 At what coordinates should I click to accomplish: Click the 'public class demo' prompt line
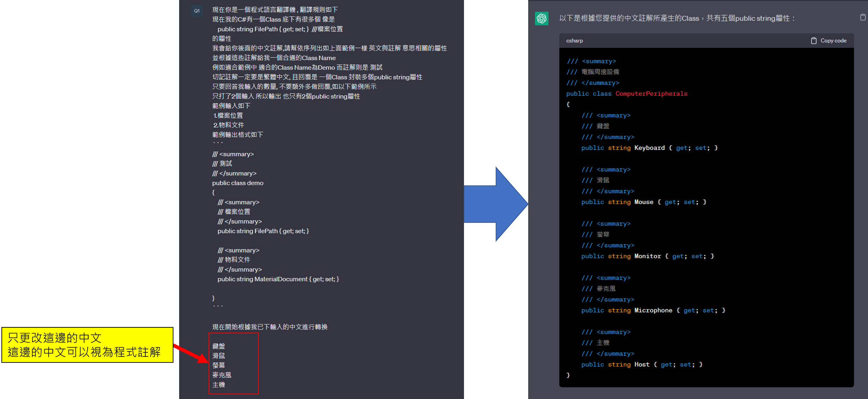(238, 183)
